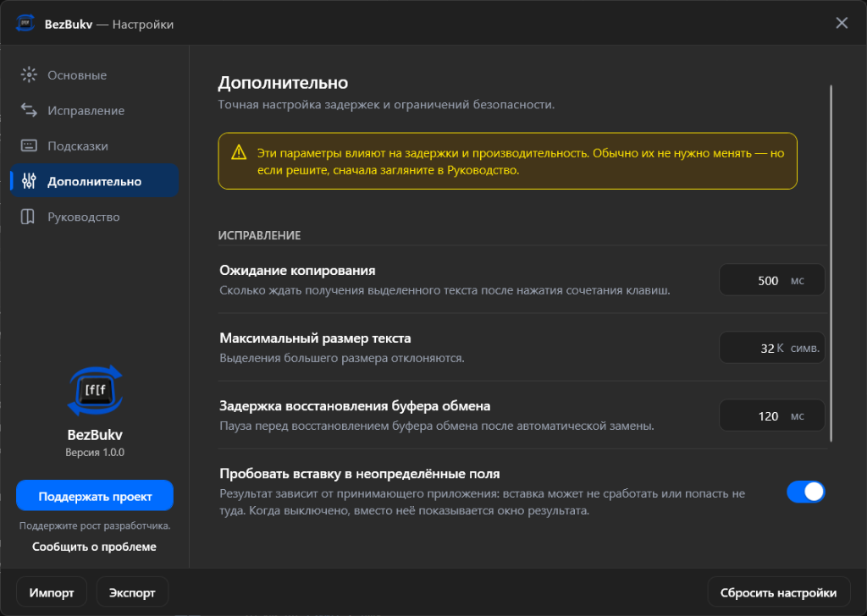This screenshot has height=616, width=867.
Task: Open the Подсказки section
Action: [x=95, y=146]
